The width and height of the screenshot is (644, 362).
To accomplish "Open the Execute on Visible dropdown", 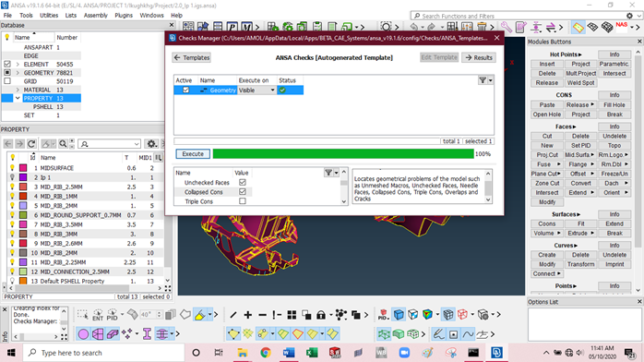I will pyautogui.click(x=256, y=90).
